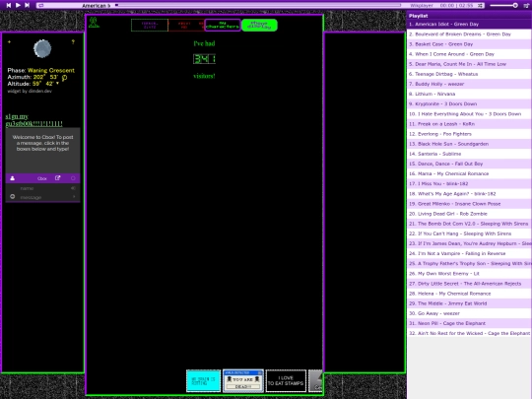The image size is (532, 399).
Task: Play "Dirty Little Secret" track
Action: (x=469, y=284)
